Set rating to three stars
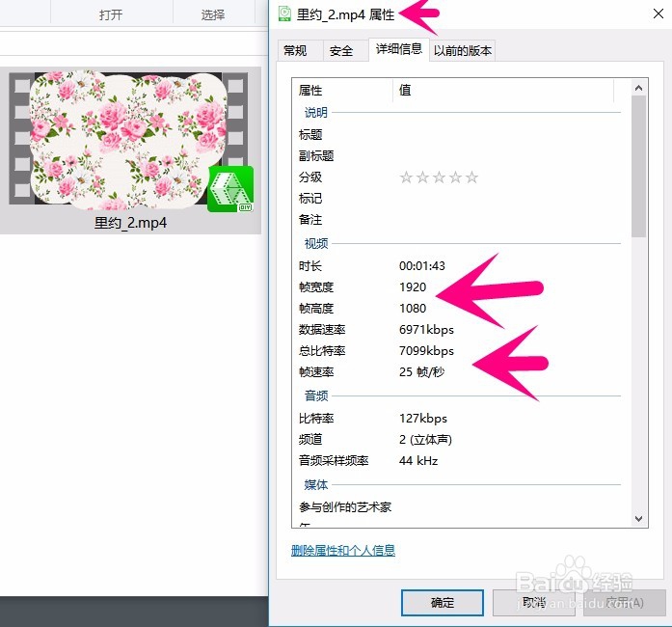 (x=439, y=177)
